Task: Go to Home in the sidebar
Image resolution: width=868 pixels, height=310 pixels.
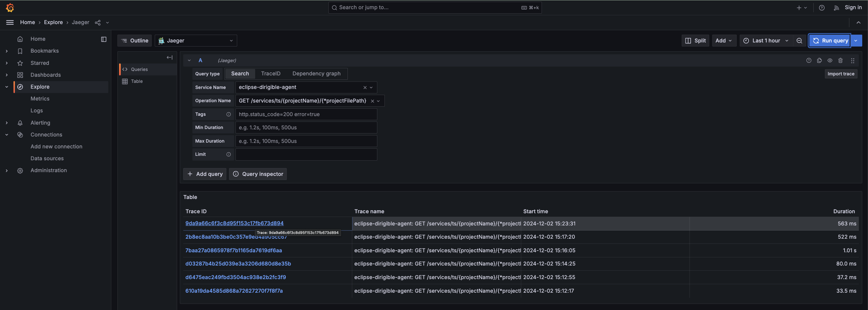Action: [x=38, y=39]
